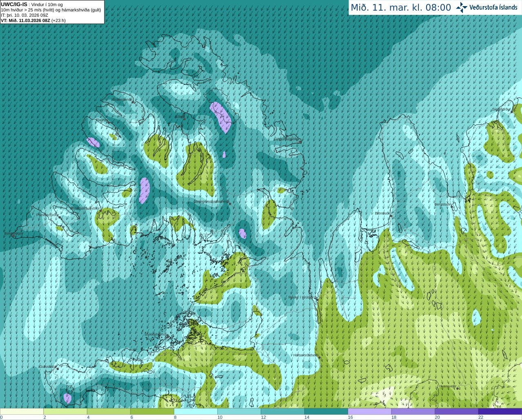Pick the 14–16 m/s dark teal swatch

coord(326,411)
